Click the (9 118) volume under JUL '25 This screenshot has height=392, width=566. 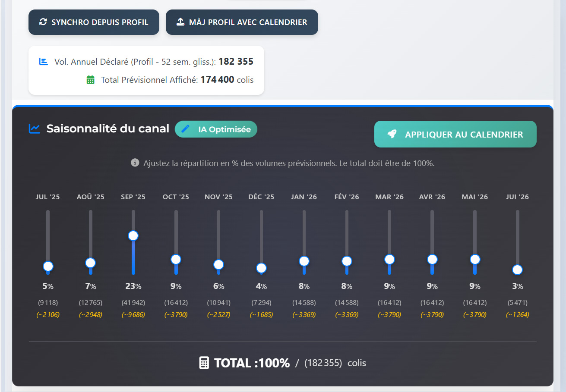pyautogui.click(x=48, y=303)
